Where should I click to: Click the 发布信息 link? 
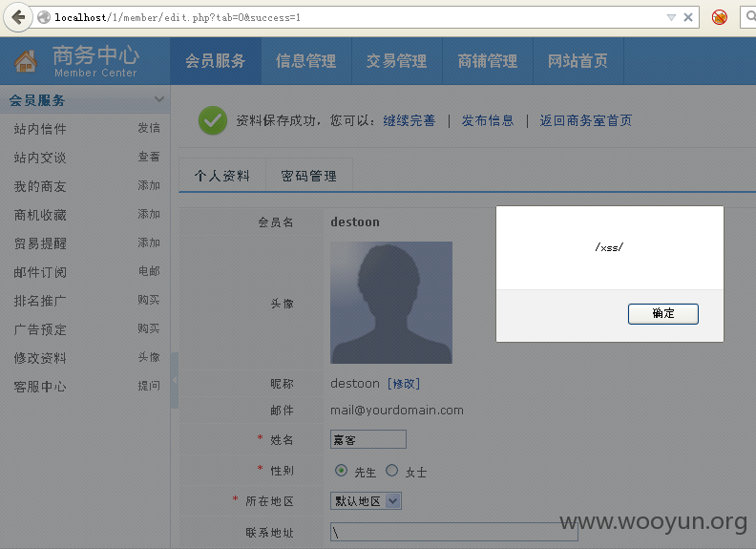pyautogui.click(x=488, y=120)
